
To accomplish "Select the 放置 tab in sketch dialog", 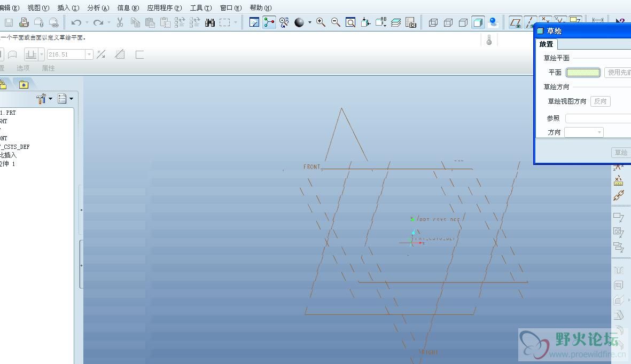I will click(x=547, y=44).
